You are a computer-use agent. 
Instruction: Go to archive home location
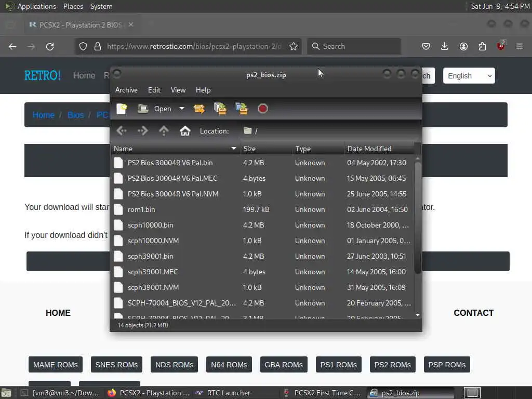point(185,131)
